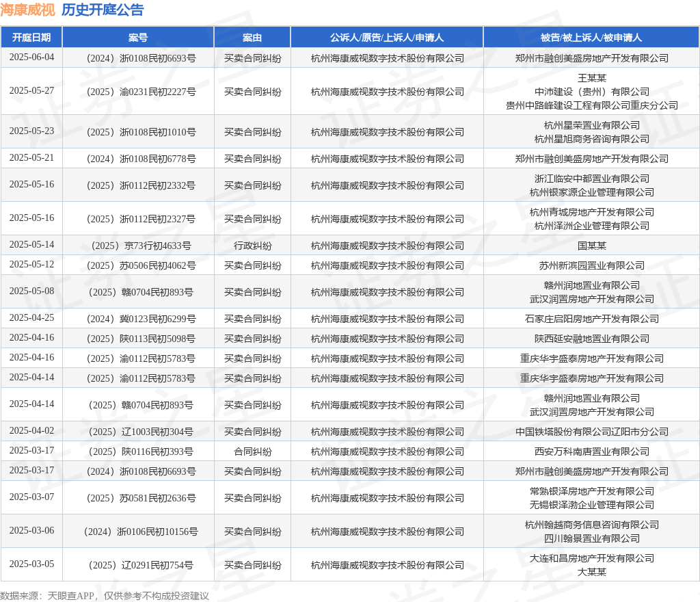Select the date 2025-05-14
Viewport: 700px width, 602px height.
31,245
